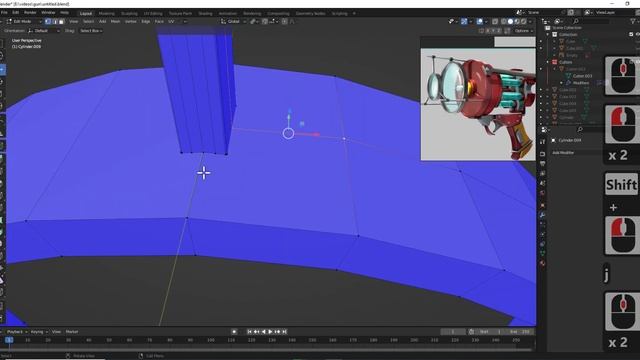The width and height of the screenshot is (640, 360).
Task: Open the Edit Mode dropdown
Action: pyautogui.click(x=24, y=21)
